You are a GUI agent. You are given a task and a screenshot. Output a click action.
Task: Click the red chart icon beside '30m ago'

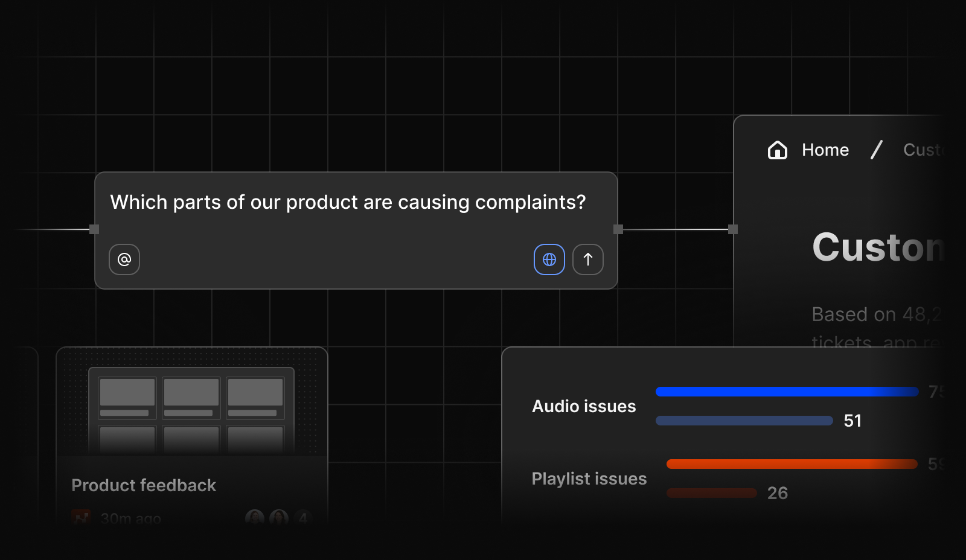click(x=81, y=518)
